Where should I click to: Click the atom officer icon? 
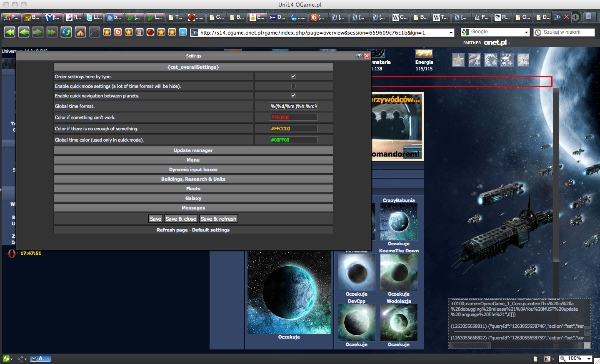tap(523, 60)
